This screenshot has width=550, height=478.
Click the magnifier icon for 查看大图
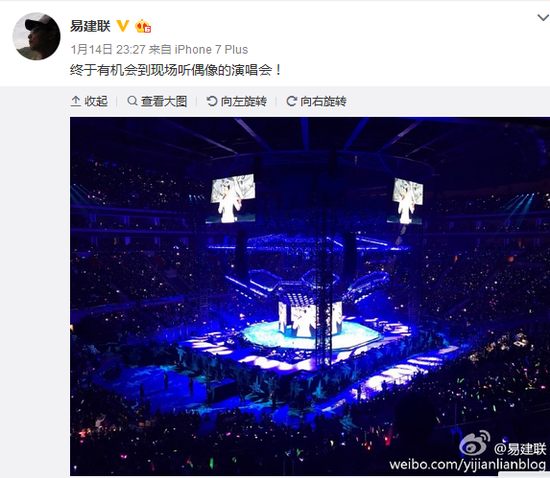(132, 101)
